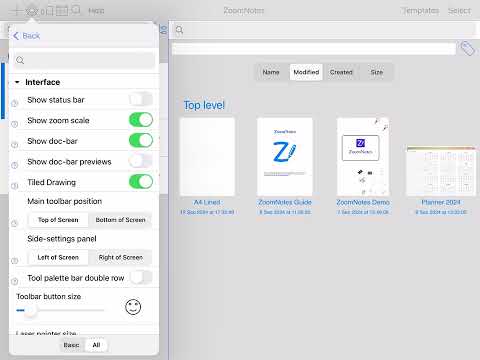
Task: Click the Select button at top right
Action: pyautogui.click(x=459, y=11)
